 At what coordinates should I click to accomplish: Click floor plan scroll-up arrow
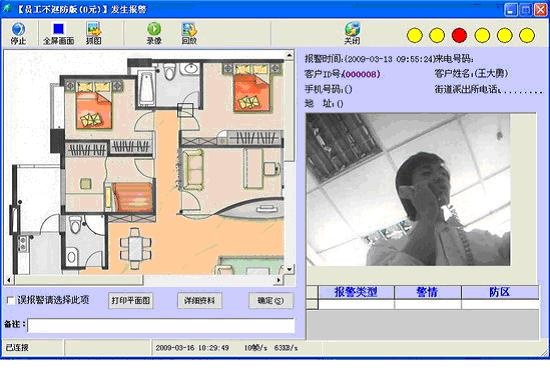pyautogui.click(x=289, y=55)
